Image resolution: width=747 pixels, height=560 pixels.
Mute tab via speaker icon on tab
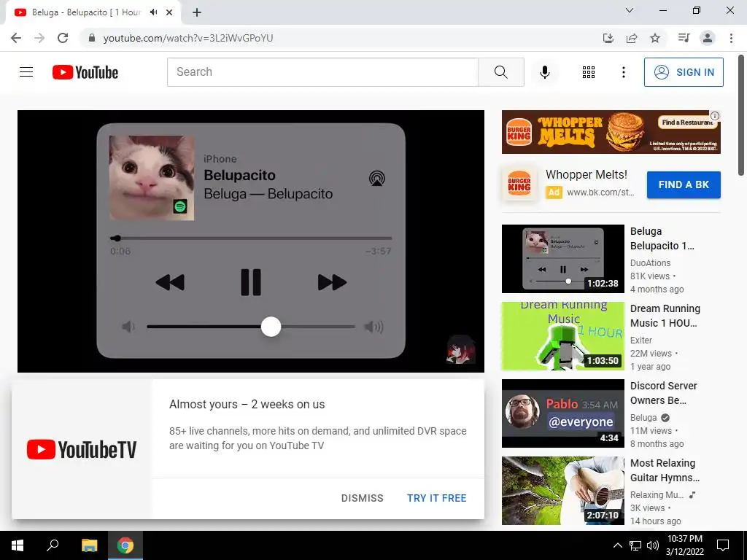click(x=153, y=12)
